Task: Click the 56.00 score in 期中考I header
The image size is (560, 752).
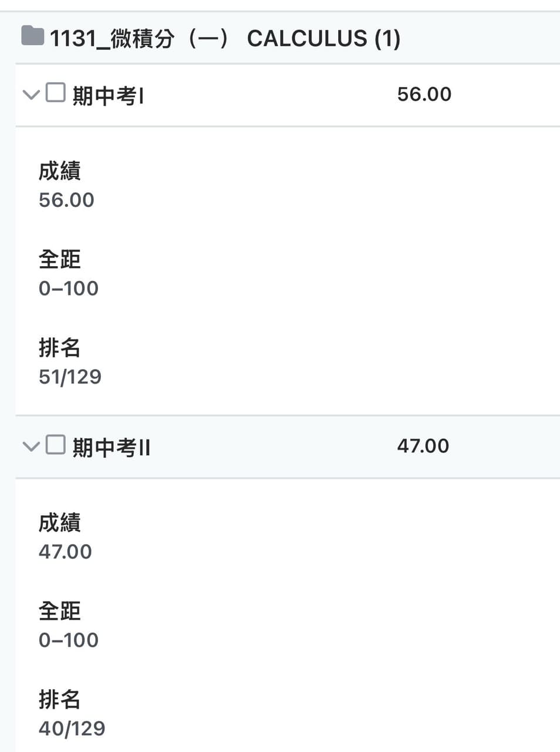Action: tap(424, 94)
